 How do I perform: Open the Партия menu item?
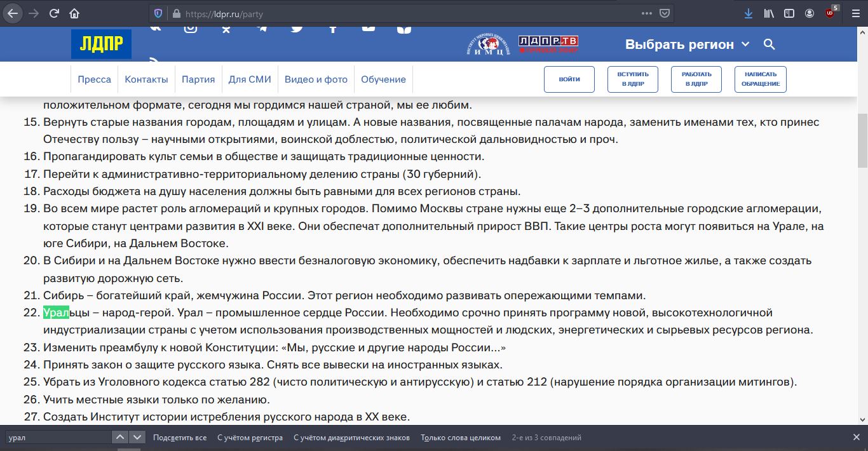point(198,79)
